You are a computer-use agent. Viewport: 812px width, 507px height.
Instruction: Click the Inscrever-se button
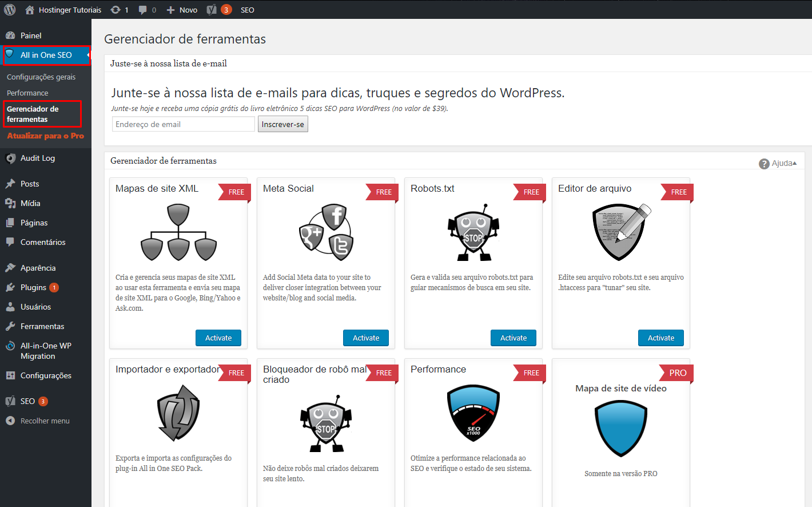[x=283, y=124]
